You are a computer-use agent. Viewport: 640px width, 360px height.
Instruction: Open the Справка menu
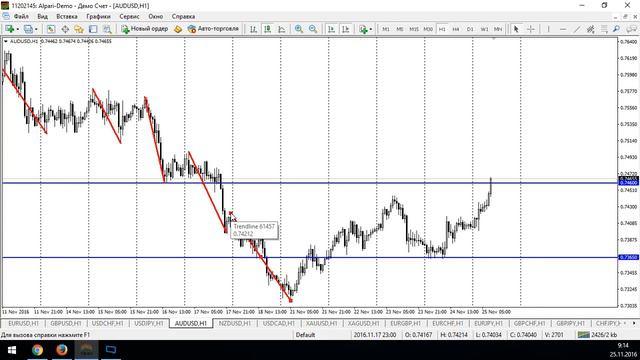coord(183,16)
